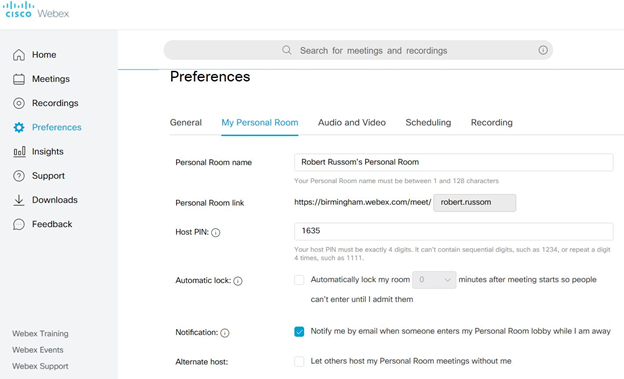This screenshot has height=379, width=624.
Task: Click the info icon next to Host PIN
Action: tap(216, 233)
